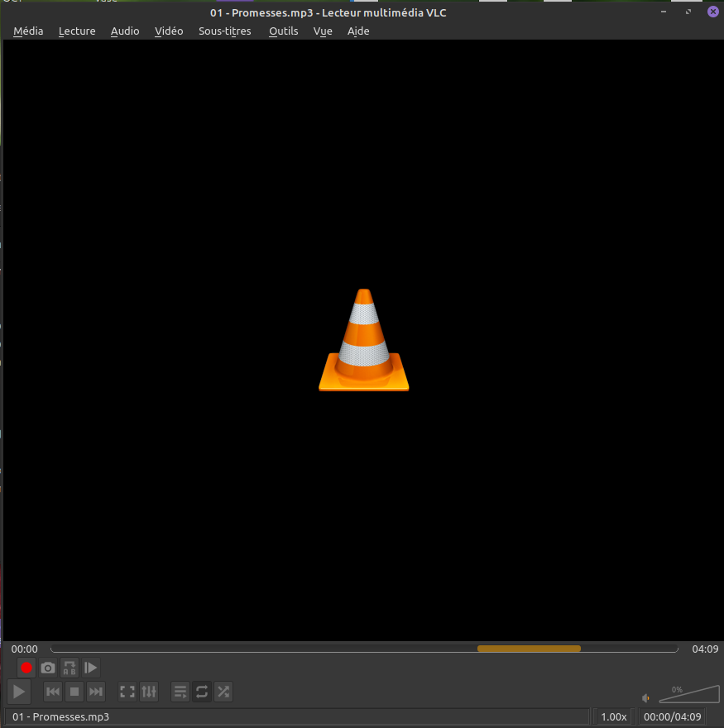This screenshot has width=724, height=728.
Task: Open the Sous-titres menu
Action: 225,31
